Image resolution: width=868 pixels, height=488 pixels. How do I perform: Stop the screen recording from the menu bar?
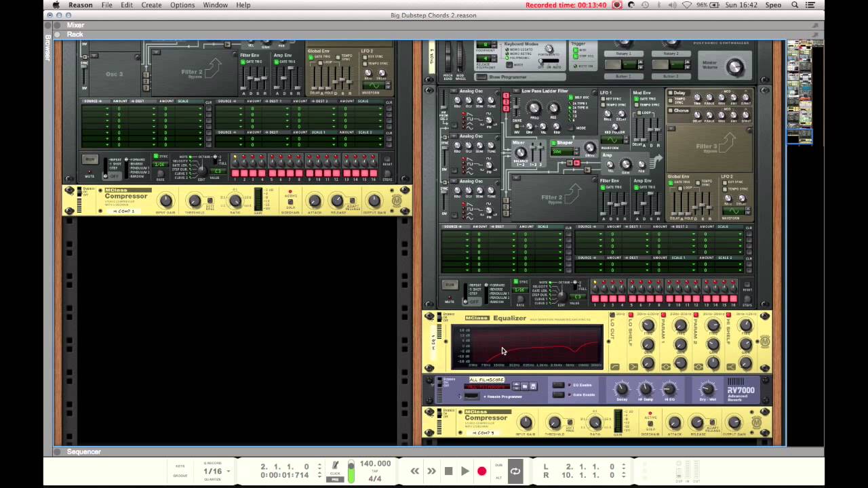[617, 5]
